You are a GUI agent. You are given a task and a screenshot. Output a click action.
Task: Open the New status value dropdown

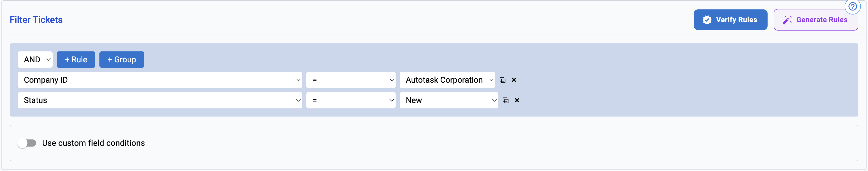[448, 100]
